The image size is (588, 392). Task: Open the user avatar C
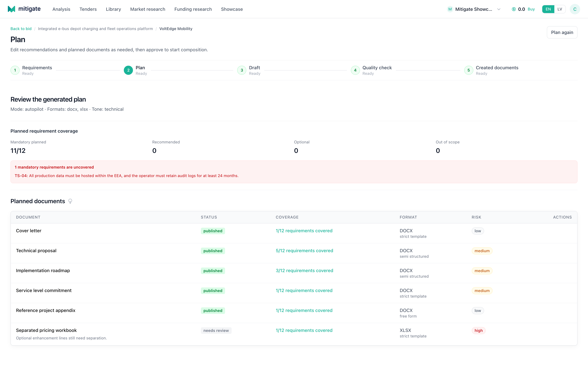(x=575, y=9)
